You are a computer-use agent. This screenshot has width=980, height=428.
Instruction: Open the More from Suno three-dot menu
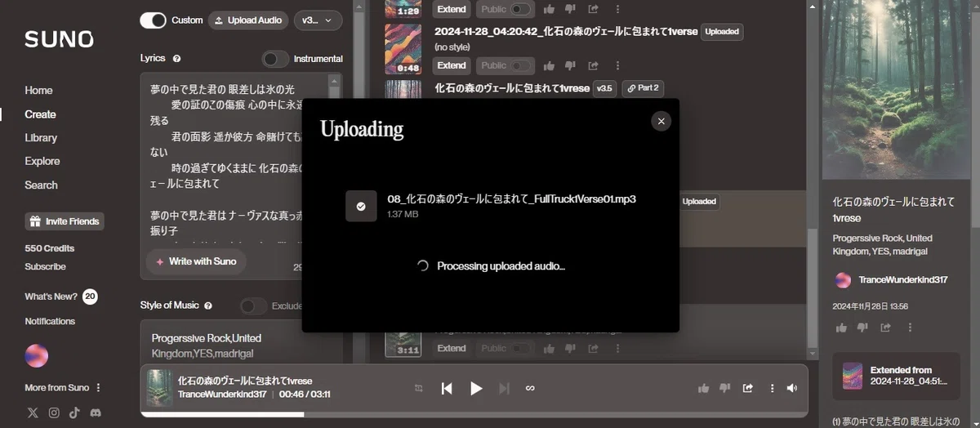pos(99,388)
